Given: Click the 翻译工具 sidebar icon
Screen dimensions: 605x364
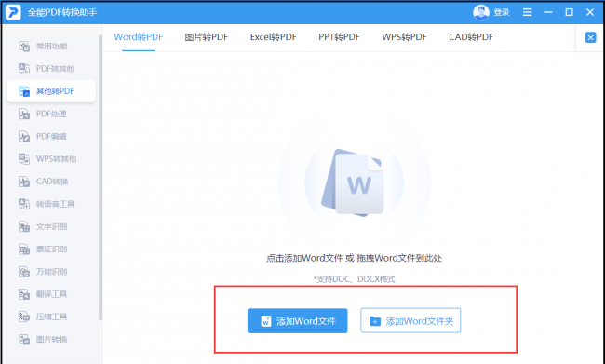Looking at the screenshot, I should click(24, 294).
